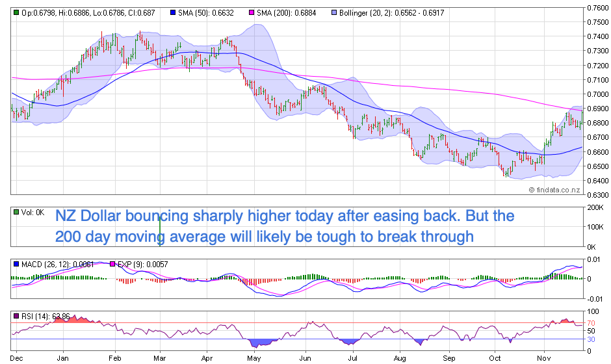Click the 0.6700 price axis label
The image size is (611, 364).
tap(598, 137)
